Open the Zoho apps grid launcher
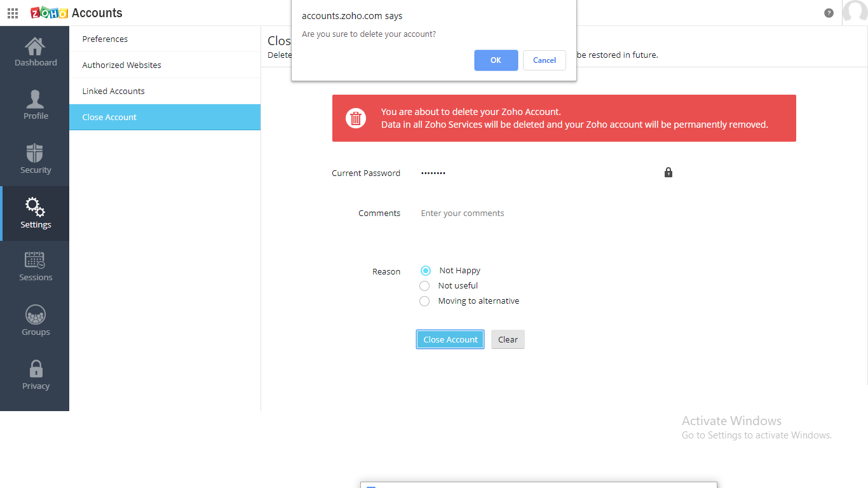Screen dimensions: 868x488 pyautogui.click(x=12, y=13)
